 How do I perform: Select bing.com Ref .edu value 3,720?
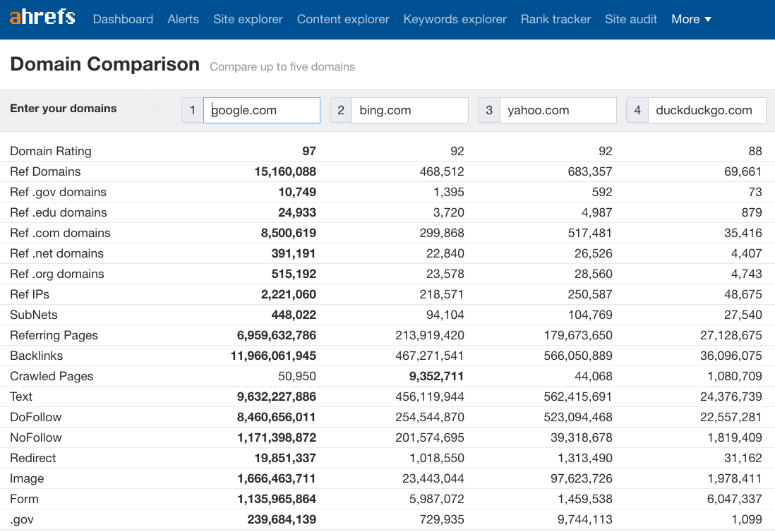click(x=449, y=212)
